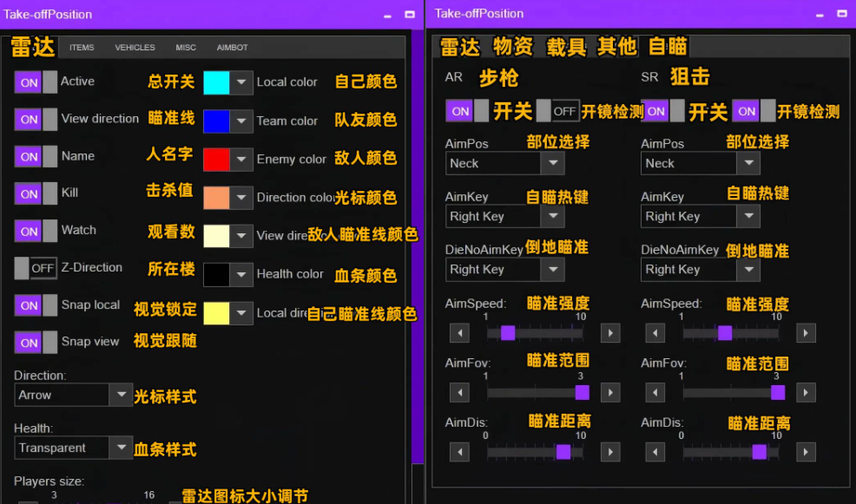Viewport: 856px width, 504px height.
Task: Open the SR AimKey dropdown
Action: (700, 216)
